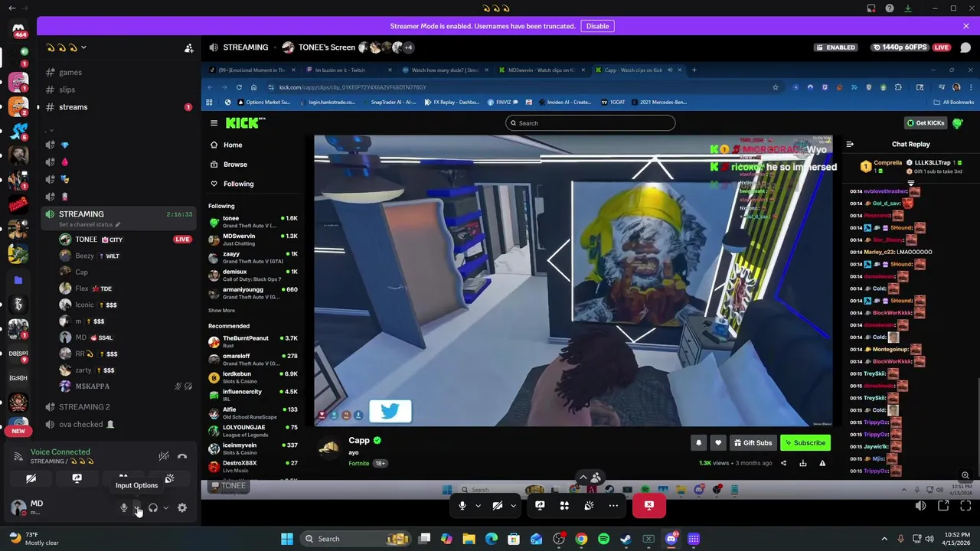Deafen with the headphones icon
The image size is (980, 551).
coord(153,507)
